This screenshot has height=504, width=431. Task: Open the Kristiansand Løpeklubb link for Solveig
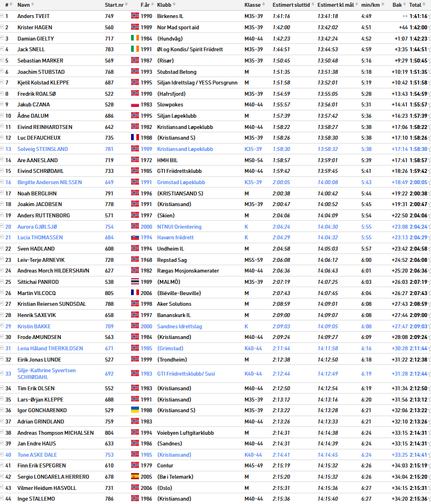coord(185,149)
